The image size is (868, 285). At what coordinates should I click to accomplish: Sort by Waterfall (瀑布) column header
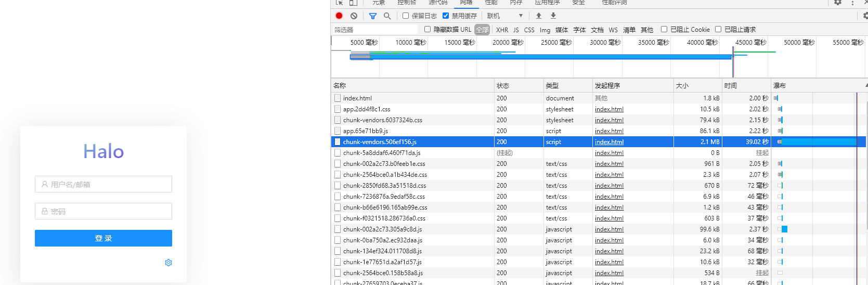pyautogui.click(x=819, y=85)
